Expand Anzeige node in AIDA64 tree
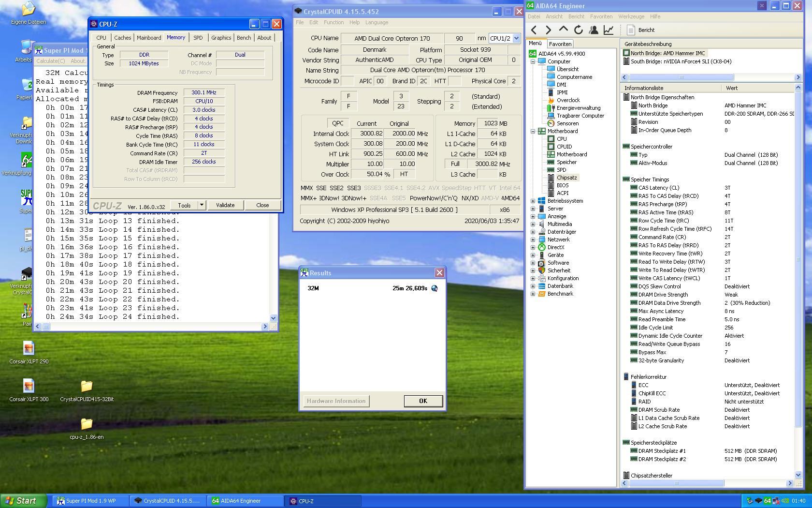Viewport: 812px width, 508px height. (x=533, y=216)
